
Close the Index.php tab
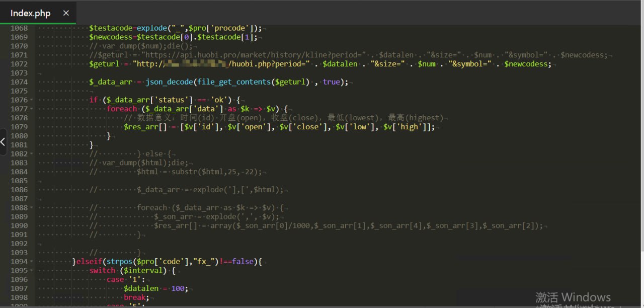tap(66, 14)
